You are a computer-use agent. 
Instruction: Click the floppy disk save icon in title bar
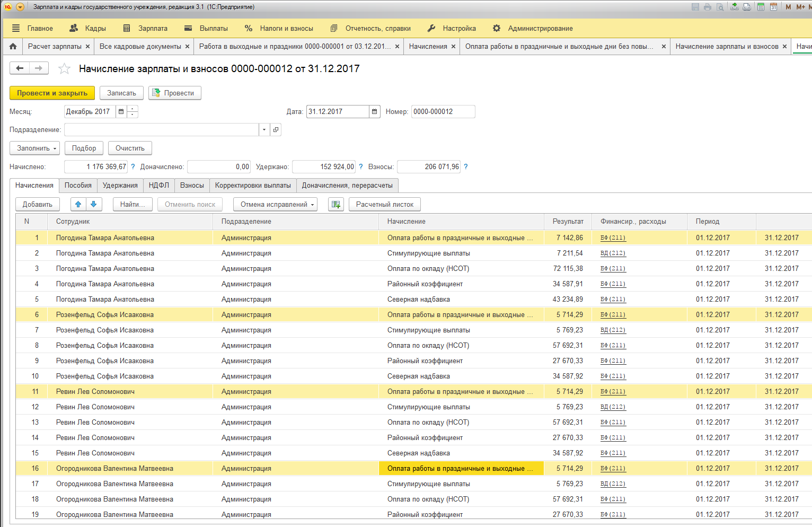pos(695,7)
